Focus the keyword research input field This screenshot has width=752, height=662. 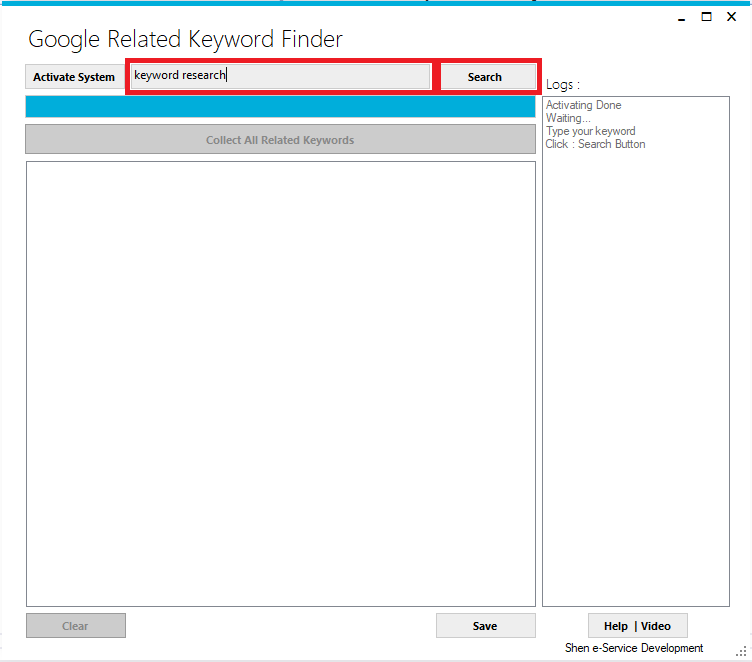point(281,76)
